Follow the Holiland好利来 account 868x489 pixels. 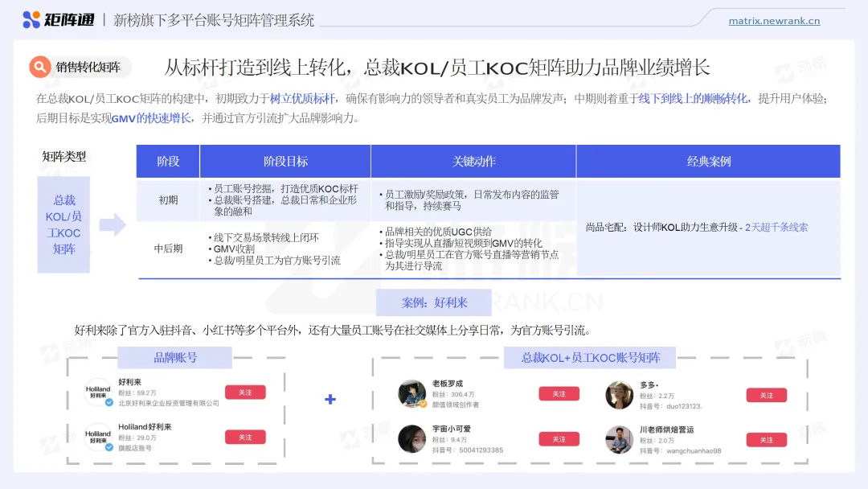(x=245, y=437)
